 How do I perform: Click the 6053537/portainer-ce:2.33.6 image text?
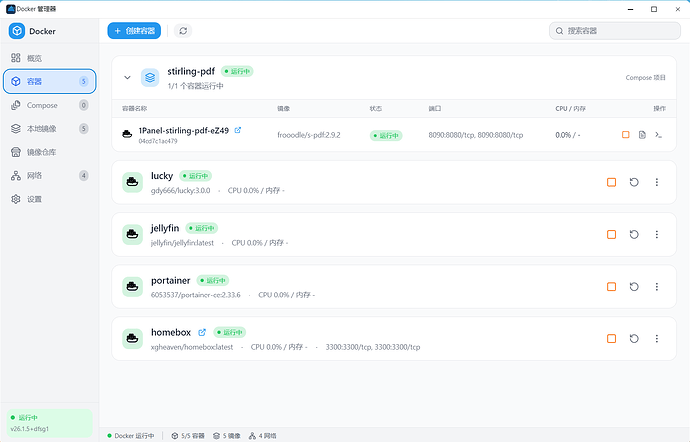[196, 295]
